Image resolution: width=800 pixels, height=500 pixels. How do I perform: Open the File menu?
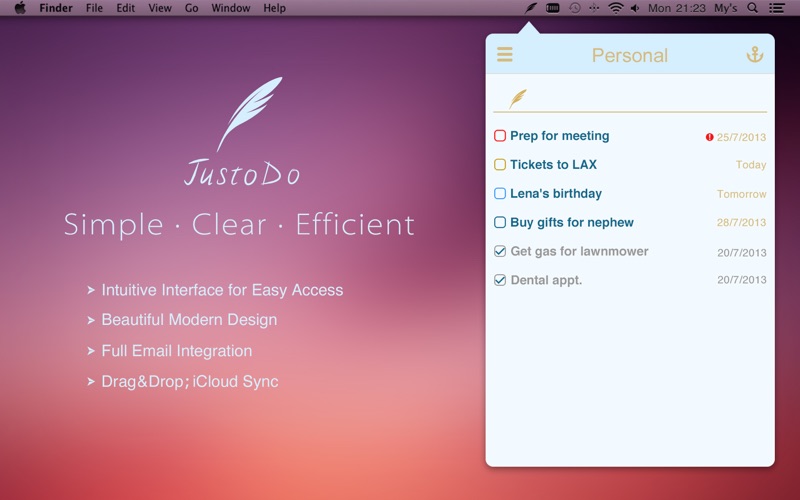coord(94,8)
